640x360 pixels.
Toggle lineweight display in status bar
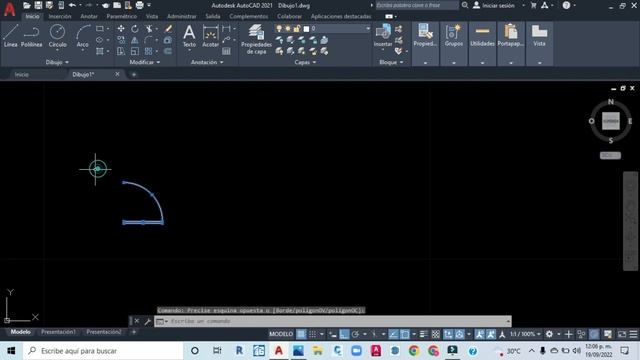424,334
